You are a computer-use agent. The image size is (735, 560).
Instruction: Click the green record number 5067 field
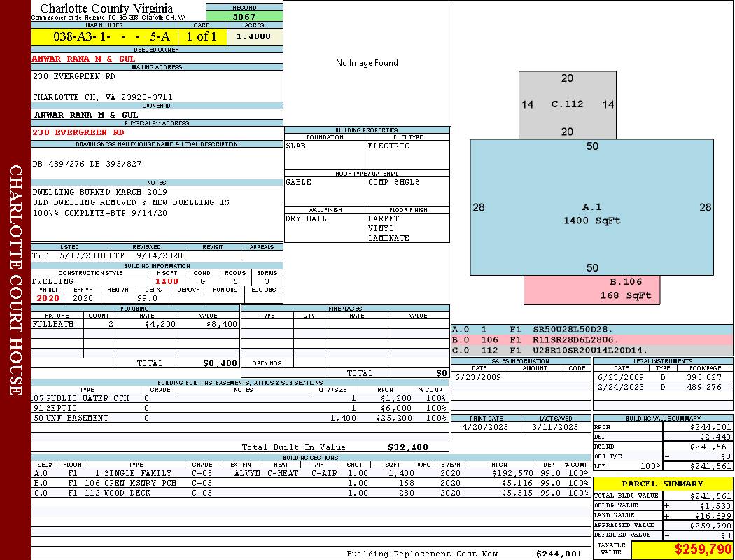244,16
